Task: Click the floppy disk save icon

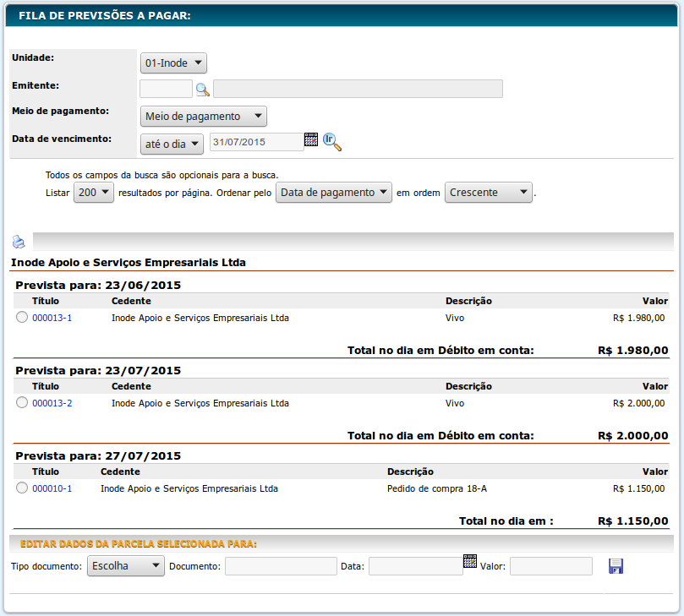Action: click(616, 566)
